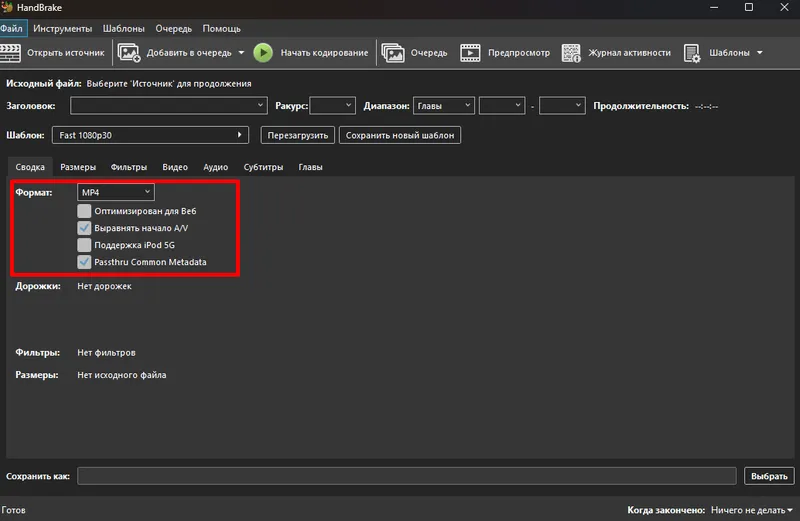Maximize the HandBrake window
800x521 pixels.
click(x=749, y=7)
